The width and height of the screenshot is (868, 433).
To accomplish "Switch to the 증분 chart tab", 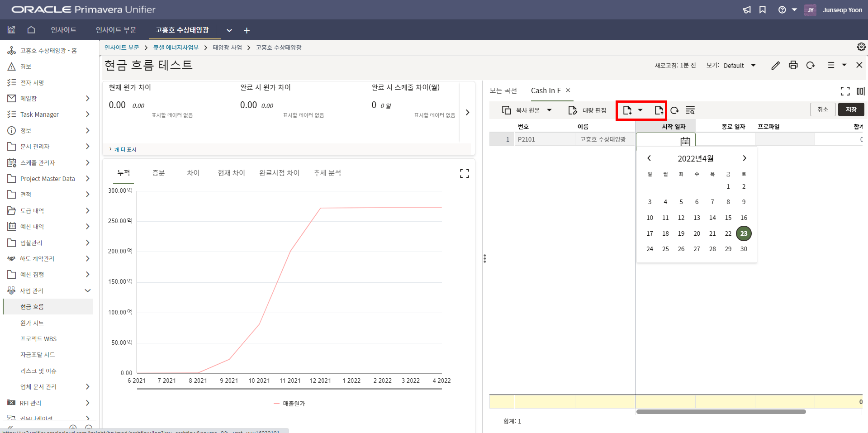I will (x=158, y=173).
